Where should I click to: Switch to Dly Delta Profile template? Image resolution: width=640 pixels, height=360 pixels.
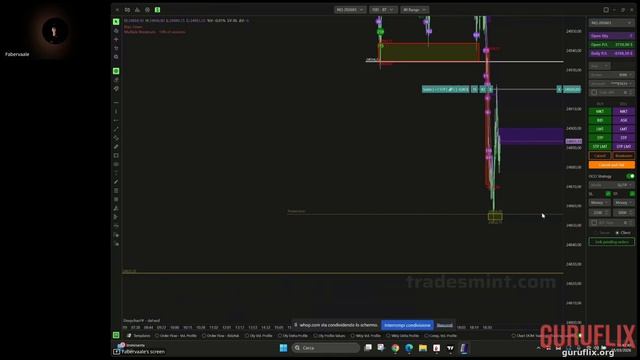coord(293,336)
